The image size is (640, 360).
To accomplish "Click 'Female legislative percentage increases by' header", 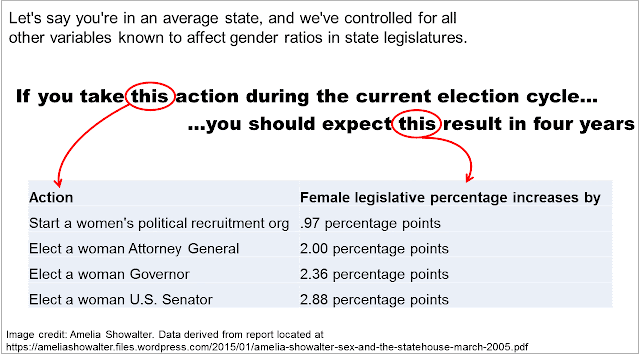I will 450,198.
